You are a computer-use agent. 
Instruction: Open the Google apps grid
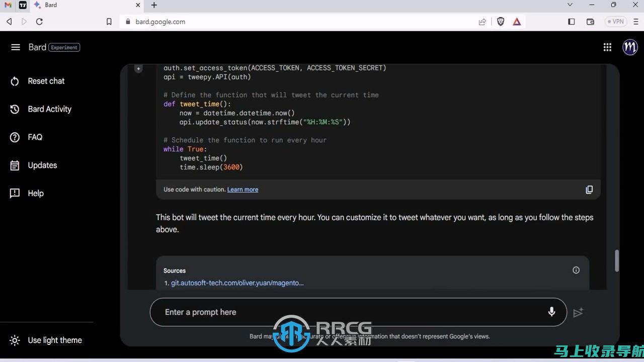[607, 47]
